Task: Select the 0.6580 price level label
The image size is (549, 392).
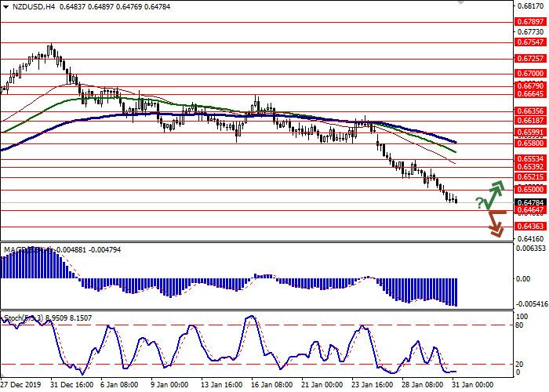Action: [530, 143]
